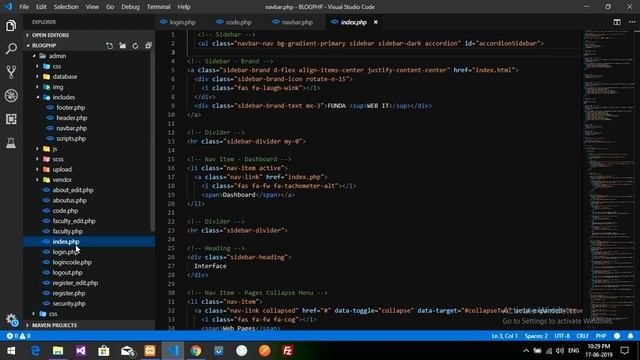Screen dimensions: 640x360
Task: Change file encoding via UTF-8
Action: [x=562, y=336]
